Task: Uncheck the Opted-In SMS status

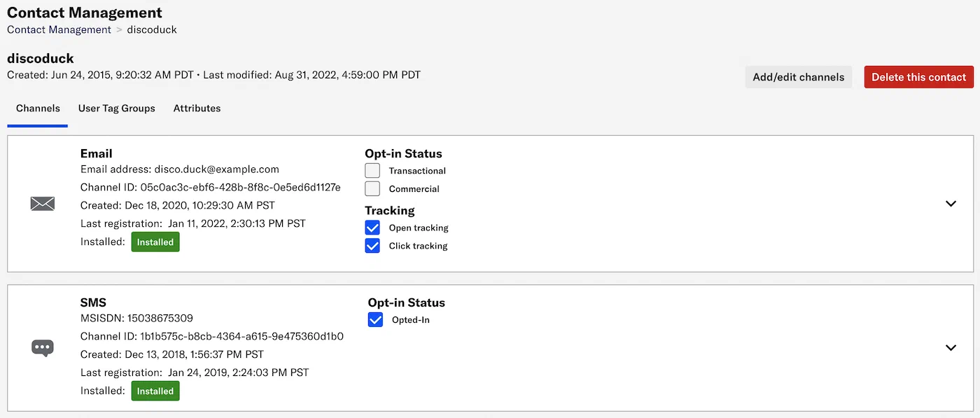Action: (375, 319)
